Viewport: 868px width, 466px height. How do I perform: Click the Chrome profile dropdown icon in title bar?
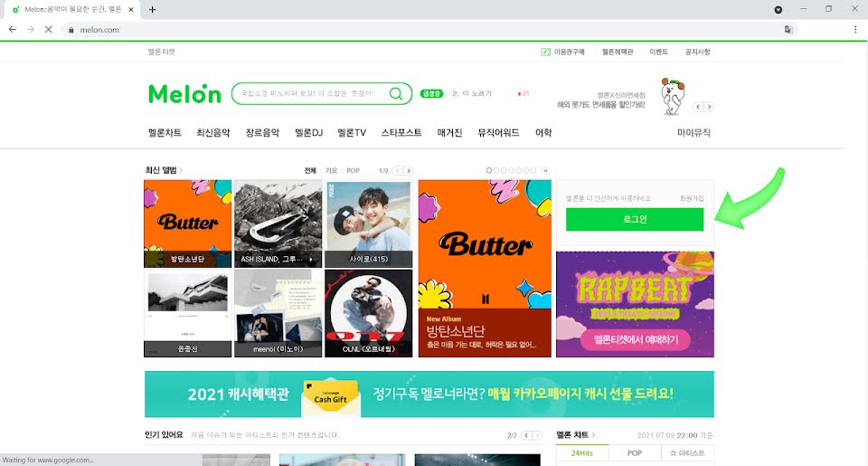(x=778, y=9)
